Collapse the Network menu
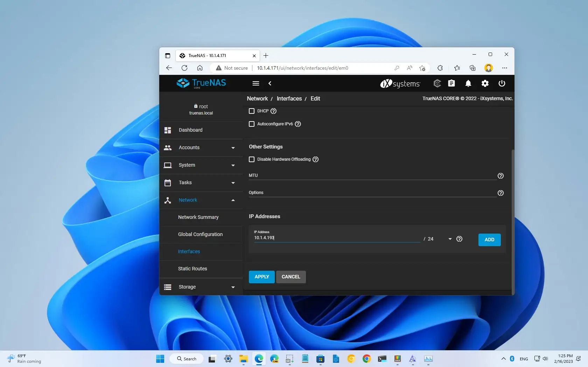 (201, 200)
